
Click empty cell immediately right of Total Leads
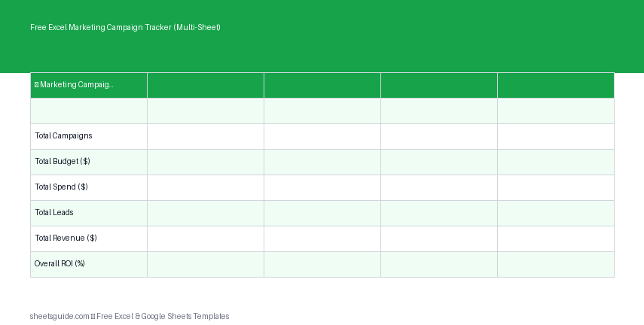[x=205, y=213]
